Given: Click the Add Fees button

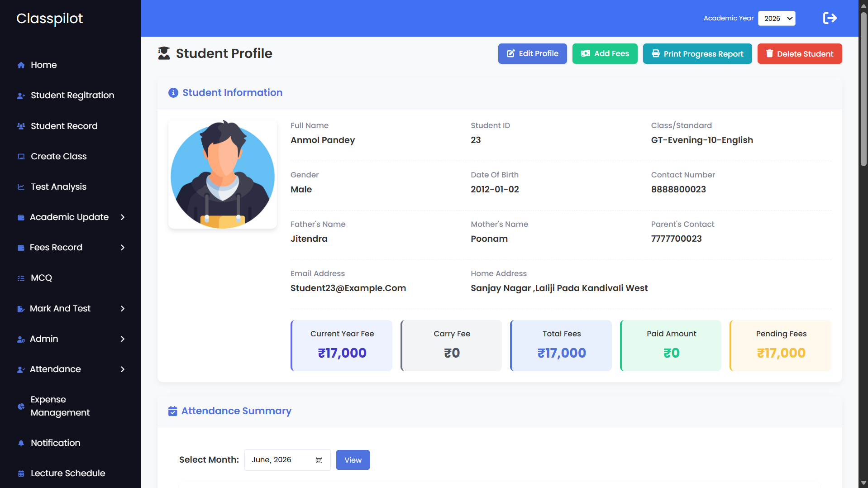Looking at the screenshot, I should (605, 53).
